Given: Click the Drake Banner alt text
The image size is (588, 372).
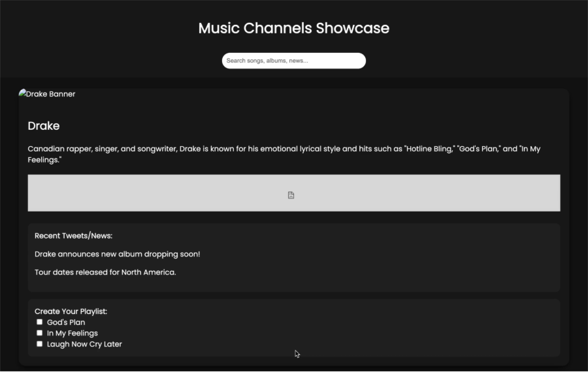Looking at the screenshot, I should coord(50,94).
